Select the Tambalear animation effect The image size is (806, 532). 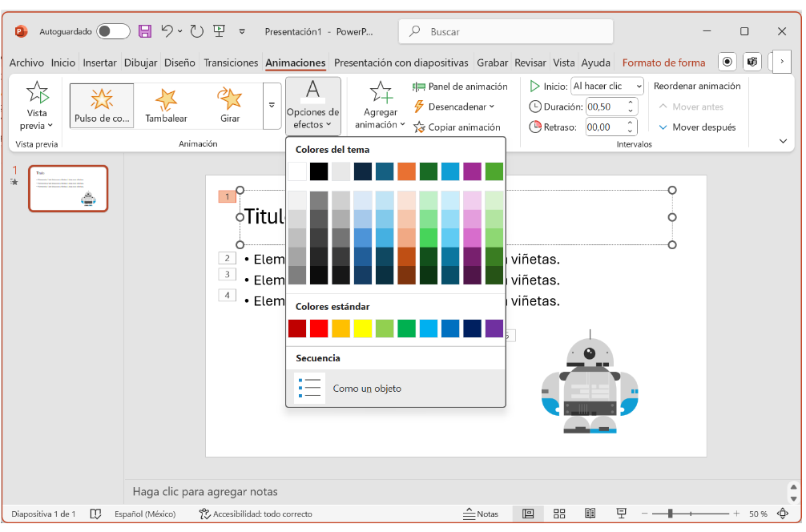point(166,105)
